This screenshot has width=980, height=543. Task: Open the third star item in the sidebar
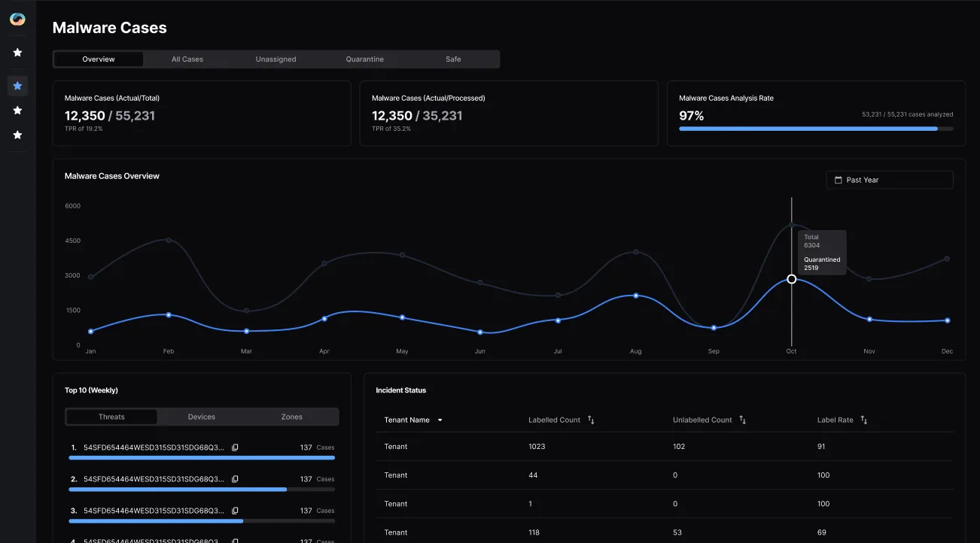pyautogui.click(x=17, y=111)
